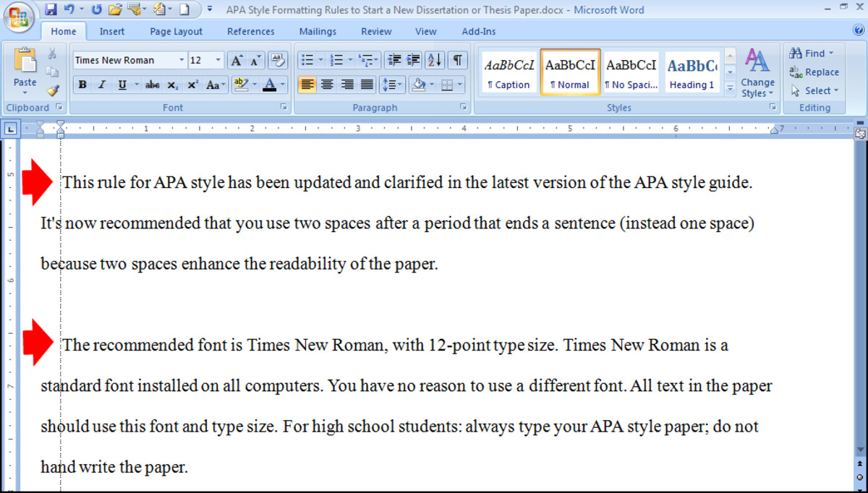Viewport: 868px width, 493px height.
Task: Open the Mailings tab
Action: click(x=318, y=31)
